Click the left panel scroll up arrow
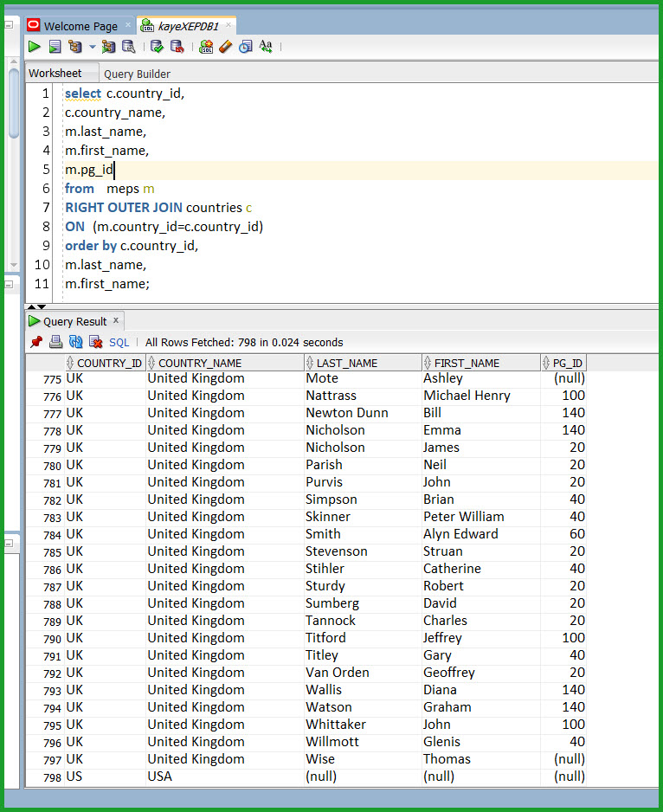This screenshot has height=812, width=663. pos(14,61)
